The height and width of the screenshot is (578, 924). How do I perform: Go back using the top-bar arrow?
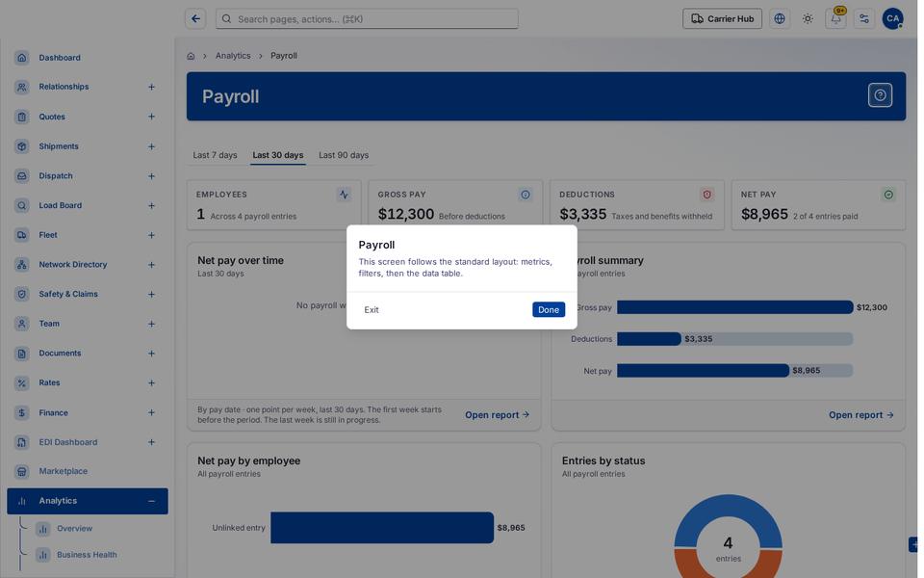click(x=195, y=19)
